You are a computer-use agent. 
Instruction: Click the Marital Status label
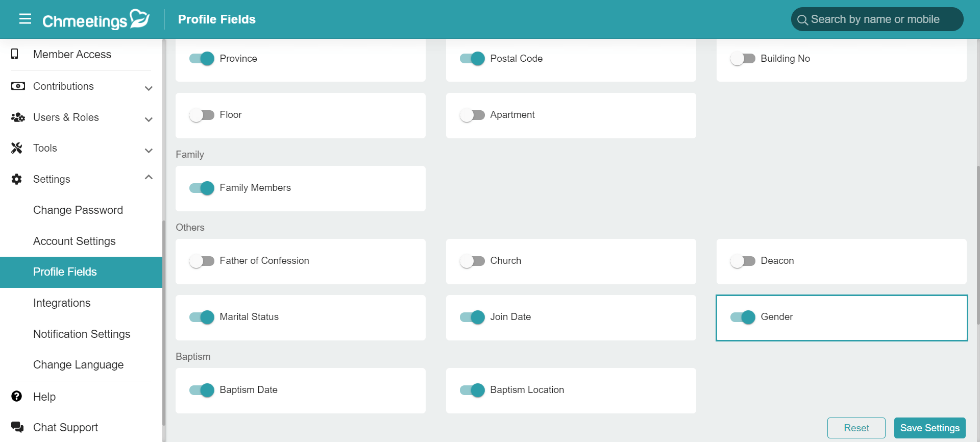click(249, 316)
